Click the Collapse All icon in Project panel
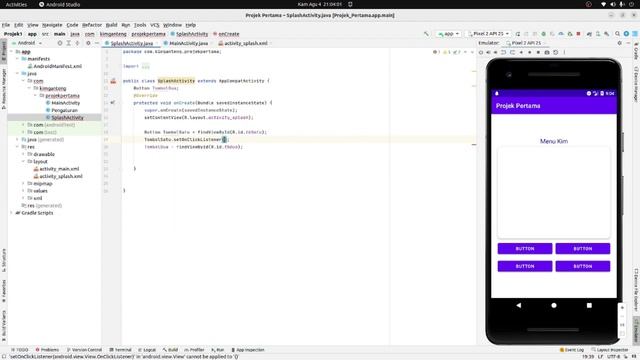The height and width of the screenshot is (360, 640). [77, 43]
